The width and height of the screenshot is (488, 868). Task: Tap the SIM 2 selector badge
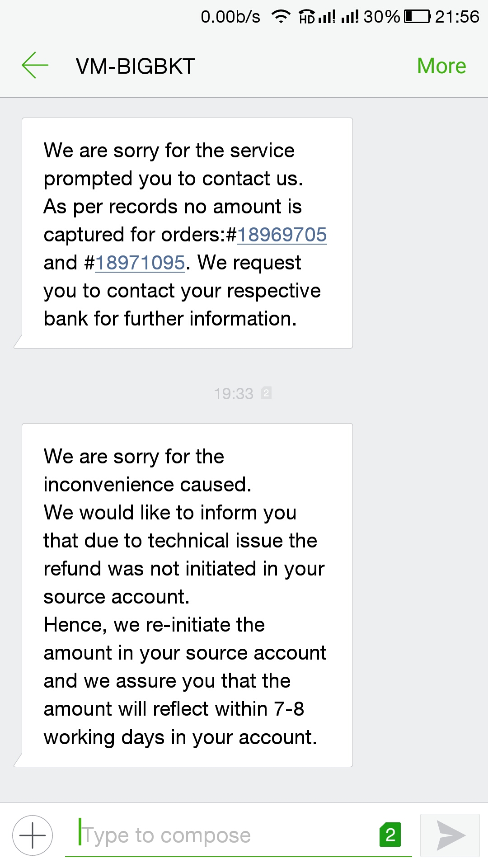click(x=390, y=835)
